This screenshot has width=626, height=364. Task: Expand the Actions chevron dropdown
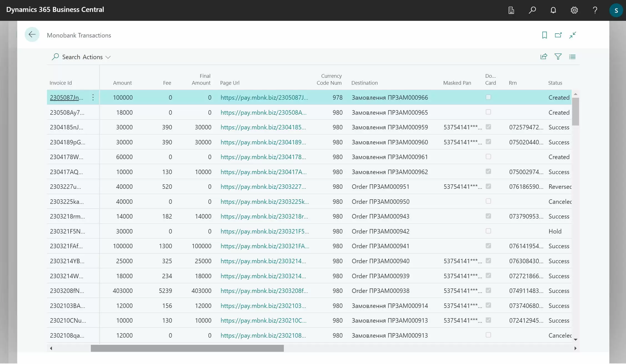108,57
